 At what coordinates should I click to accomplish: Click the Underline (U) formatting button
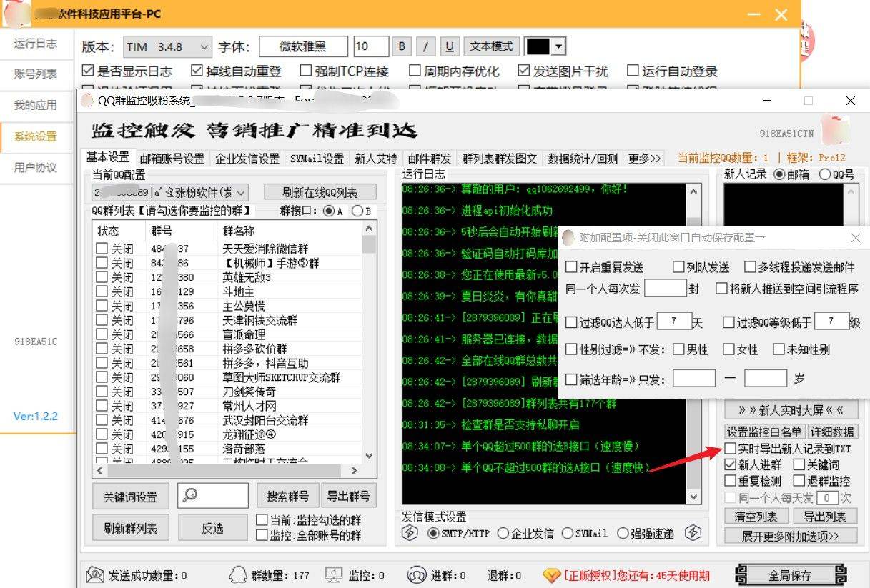point(449,46)
